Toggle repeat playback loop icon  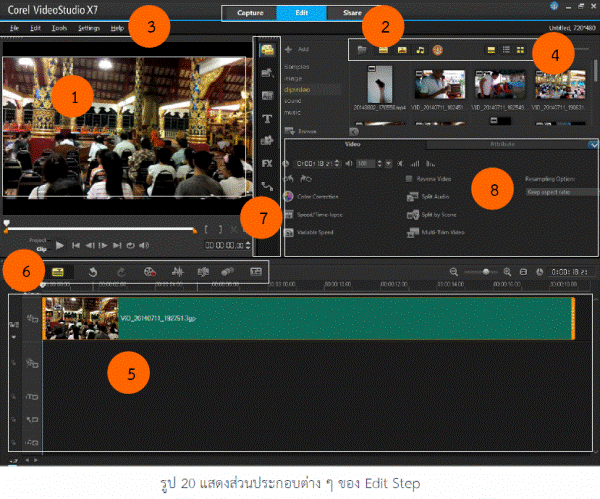[130, 245]
